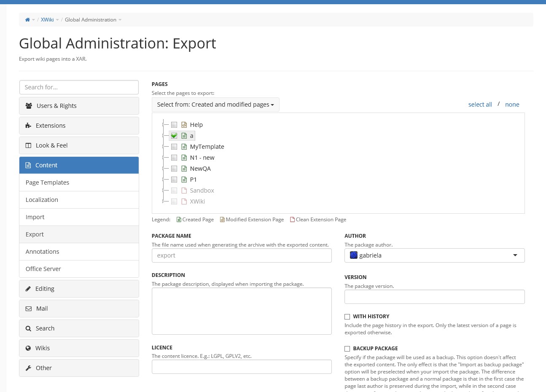Screen dimensions: 546x392
Task: Open Page Templates section
Action: 79,183
